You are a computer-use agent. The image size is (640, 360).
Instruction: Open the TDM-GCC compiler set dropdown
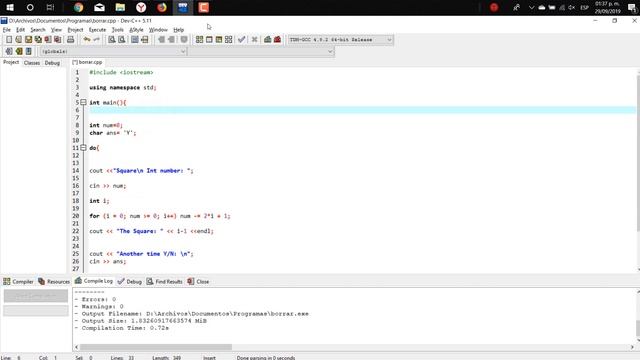(340, 40)
